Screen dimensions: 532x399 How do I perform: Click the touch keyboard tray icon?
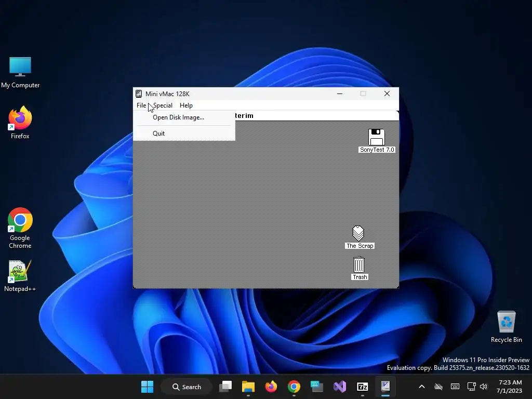(x=455, y=387)
